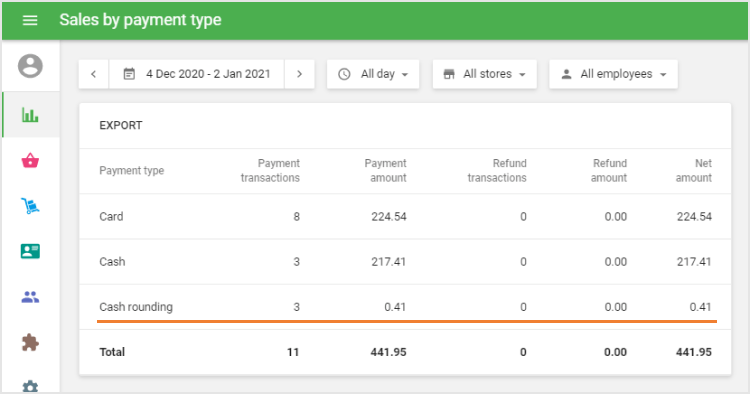Click the person icon on All employees
Viewport: 750px width, 394px height.
[566, 74]
